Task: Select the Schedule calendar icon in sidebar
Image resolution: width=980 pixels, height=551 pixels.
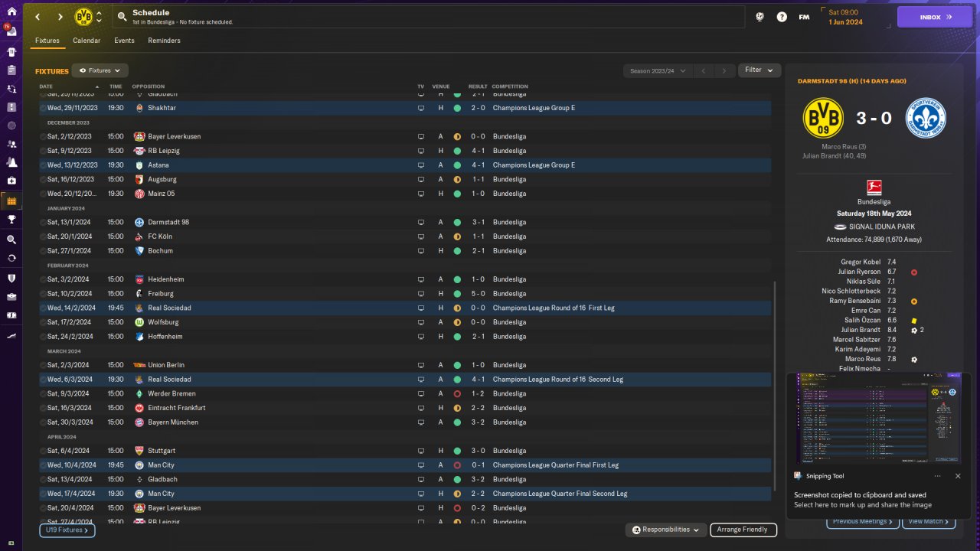Action: point(11,201)
